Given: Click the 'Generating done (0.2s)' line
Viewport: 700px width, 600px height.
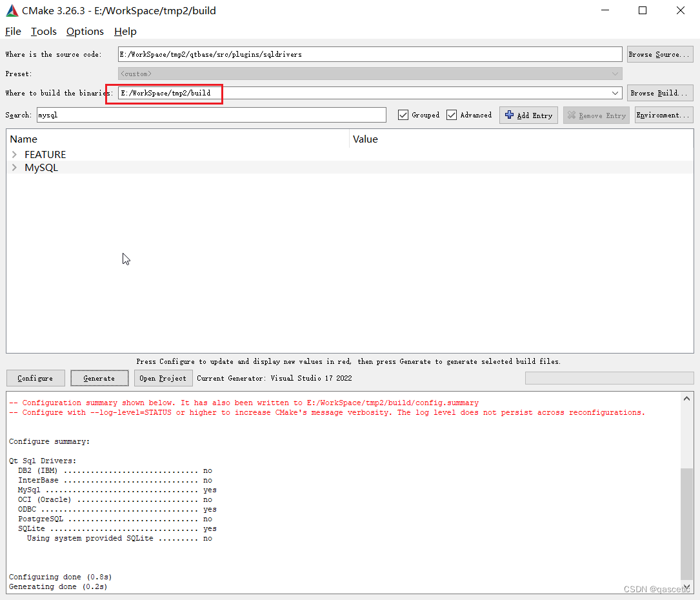Looking at the screenshot, I should (58, 586).
